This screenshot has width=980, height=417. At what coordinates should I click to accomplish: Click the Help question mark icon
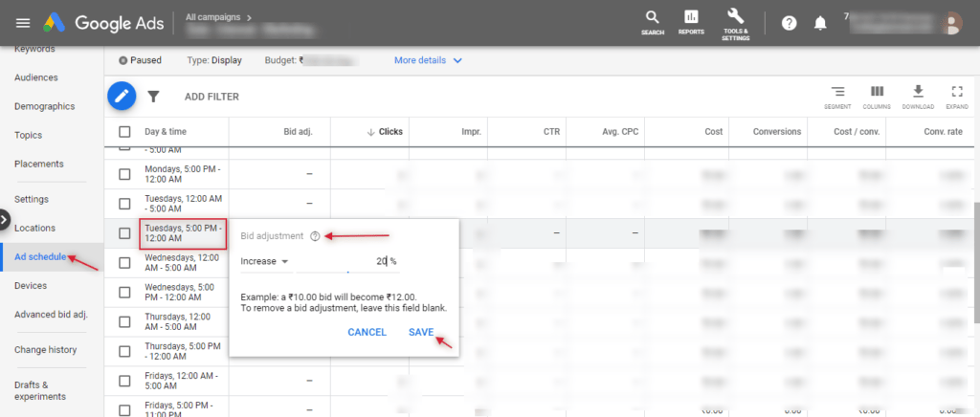789,23
